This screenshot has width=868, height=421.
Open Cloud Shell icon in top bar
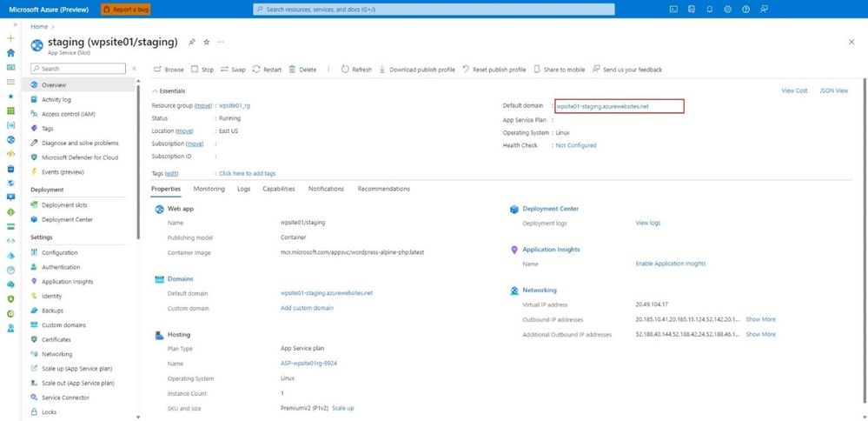pos(673,10)
